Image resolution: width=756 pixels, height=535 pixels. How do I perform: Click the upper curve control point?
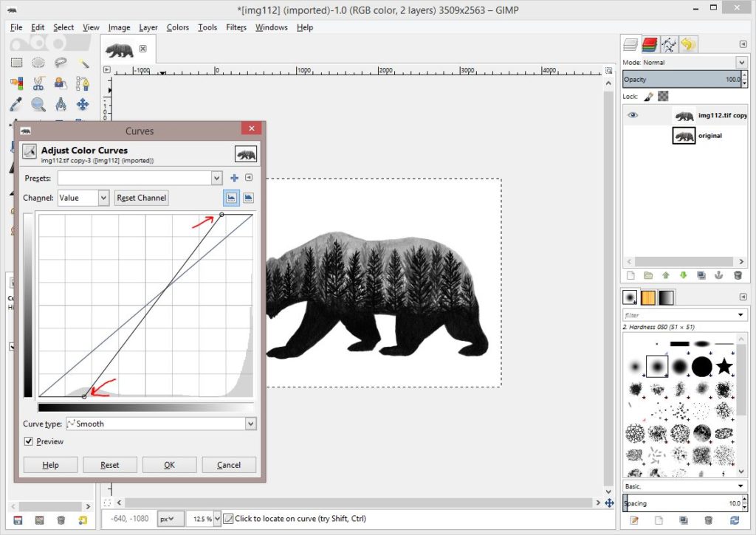coord(221,215)
